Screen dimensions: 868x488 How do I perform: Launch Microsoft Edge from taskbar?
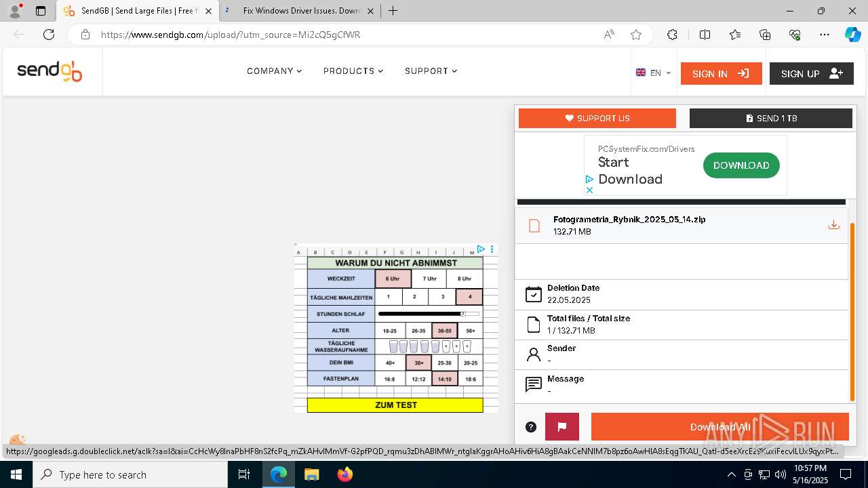tap(279, 474)
